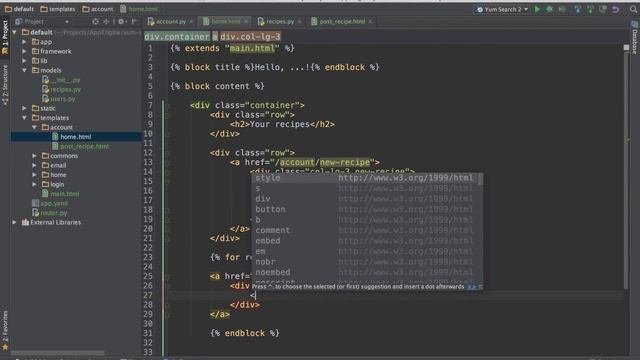Choose 'button' from the completion popup

tap(364, 209)
